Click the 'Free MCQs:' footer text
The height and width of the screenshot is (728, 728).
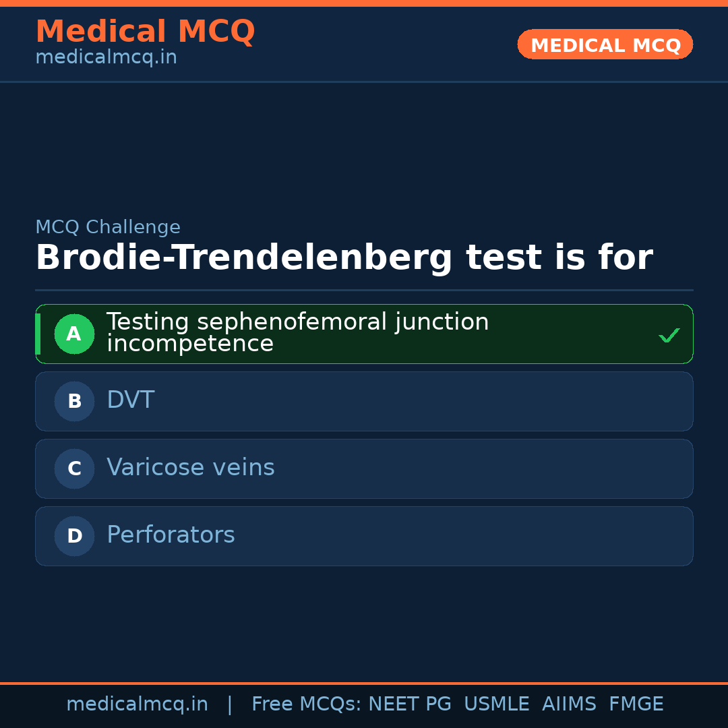[307, 704]
